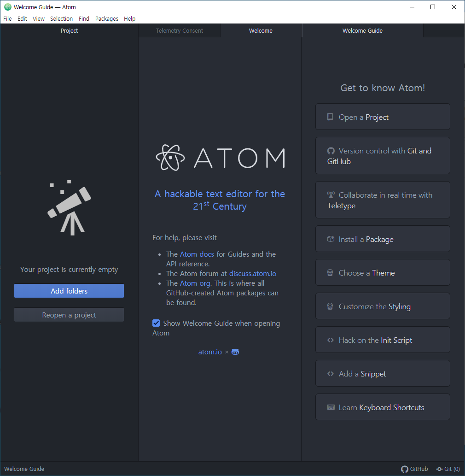Expand the Add a Snippet section
The height and width of the screenshot is (476, 465).
pyautogui.click(x=383, y=374)
